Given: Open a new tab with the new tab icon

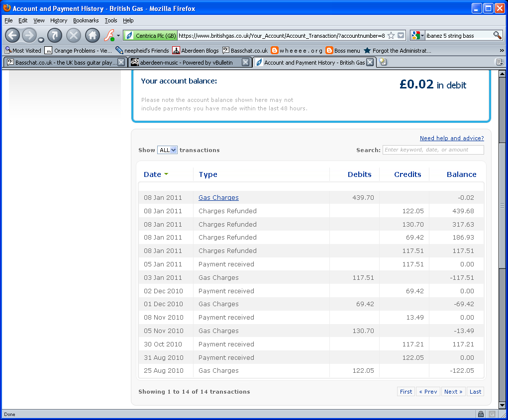Looking at the screenshot, I should pos(383,62).
